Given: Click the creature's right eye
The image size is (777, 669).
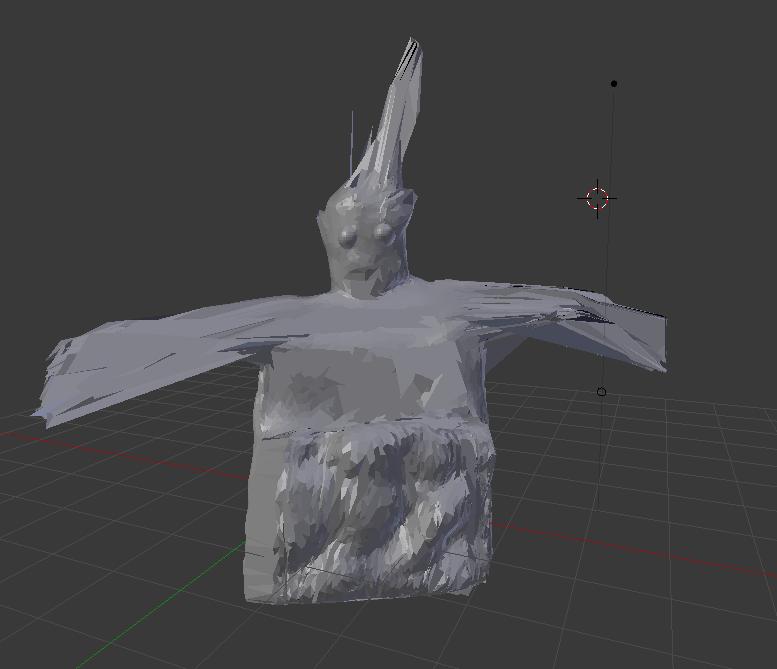Looking at the screenshot, I should (382, 234).
